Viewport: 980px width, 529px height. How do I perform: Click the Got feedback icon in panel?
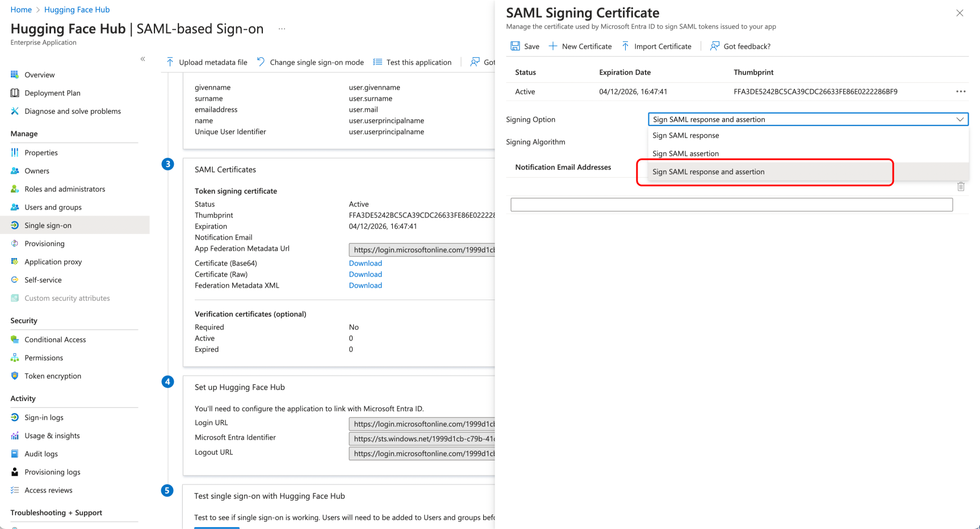tap(715, 46)
